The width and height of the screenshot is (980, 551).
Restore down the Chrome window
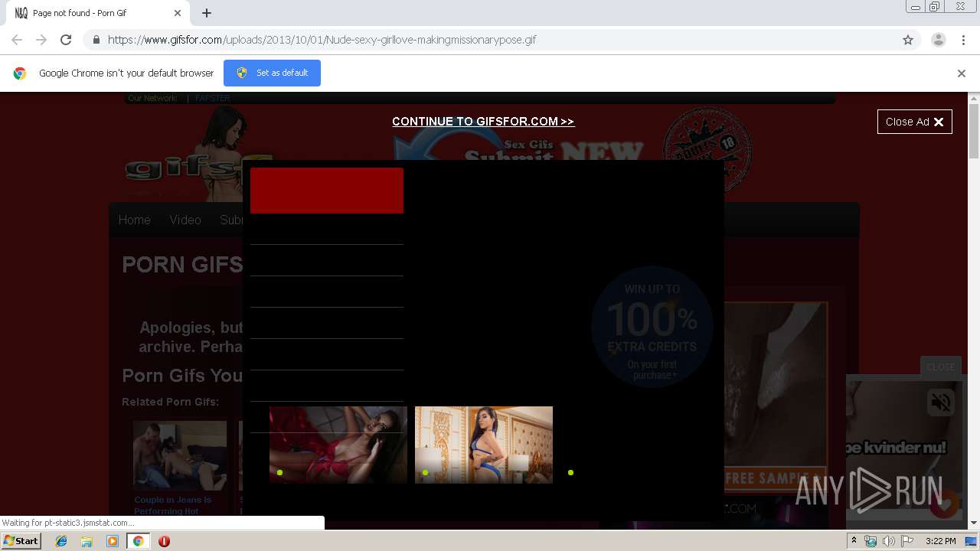tap(935, 7)
